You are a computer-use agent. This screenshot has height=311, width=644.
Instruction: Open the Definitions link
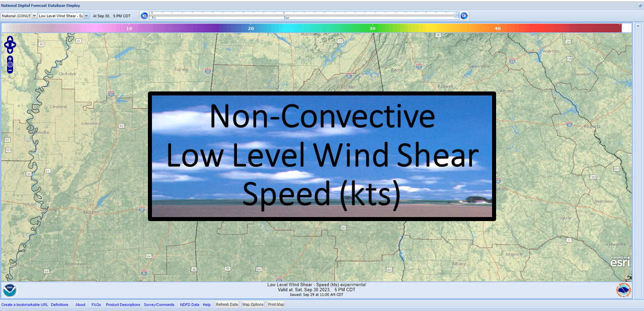(x=59, y=304)
